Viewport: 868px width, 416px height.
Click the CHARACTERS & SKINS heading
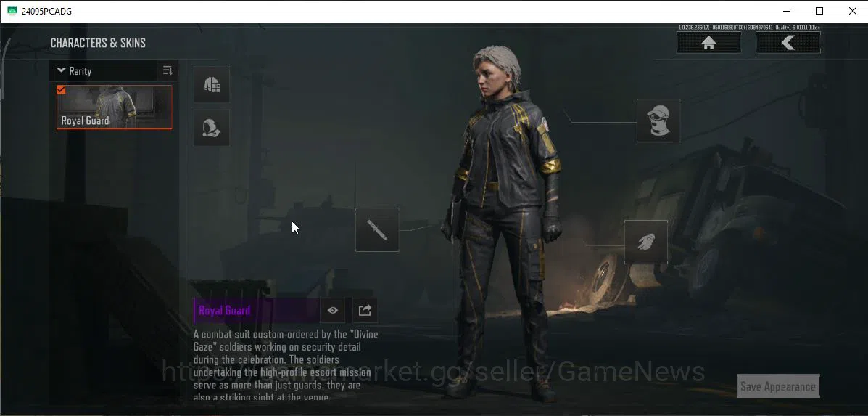98,43
